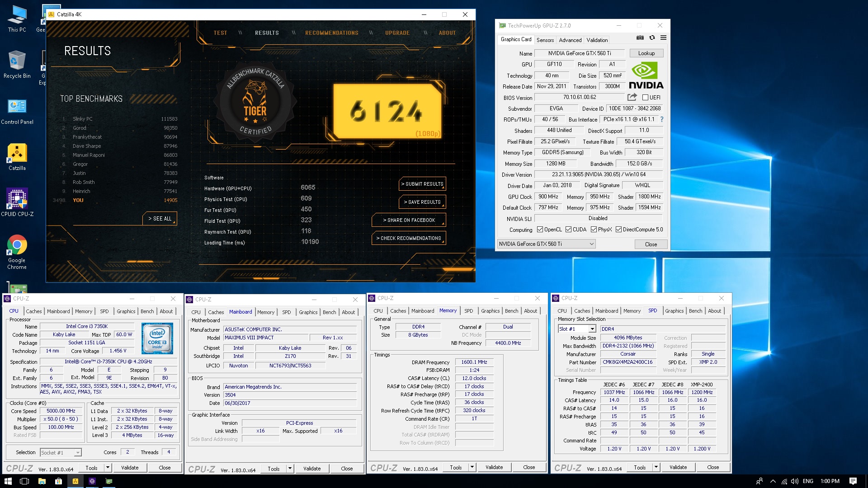
Task: Open Microsoft Store taskbar icon
Action: 58,481
